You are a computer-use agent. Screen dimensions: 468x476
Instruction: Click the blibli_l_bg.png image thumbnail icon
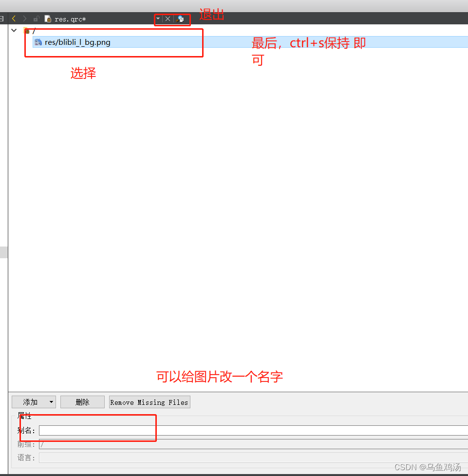click(x=38, y=42)
